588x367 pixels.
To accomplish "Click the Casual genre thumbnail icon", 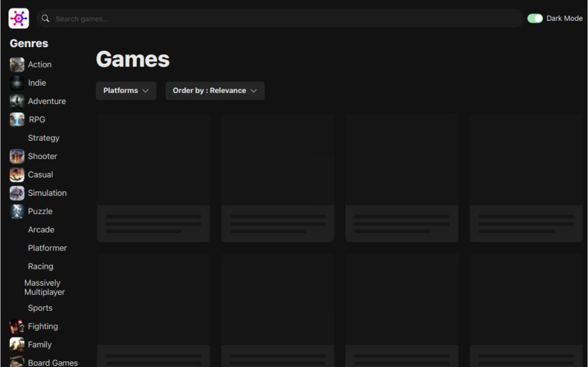I will (x=17, y=175).
